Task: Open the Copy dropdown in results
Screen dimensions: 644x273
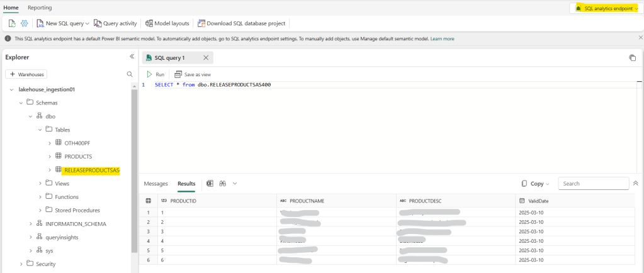Action: pos(536,184)
